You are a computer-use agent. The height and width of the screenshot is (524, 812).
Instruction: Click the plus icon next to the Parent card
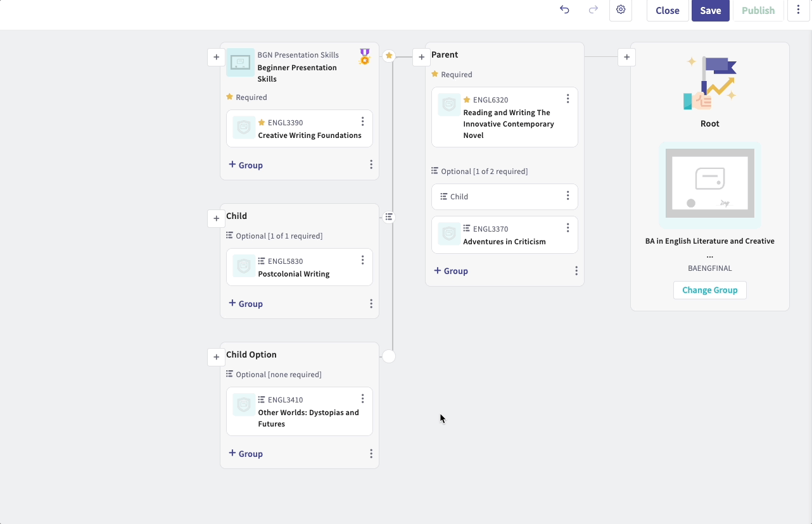coord(421,57)
